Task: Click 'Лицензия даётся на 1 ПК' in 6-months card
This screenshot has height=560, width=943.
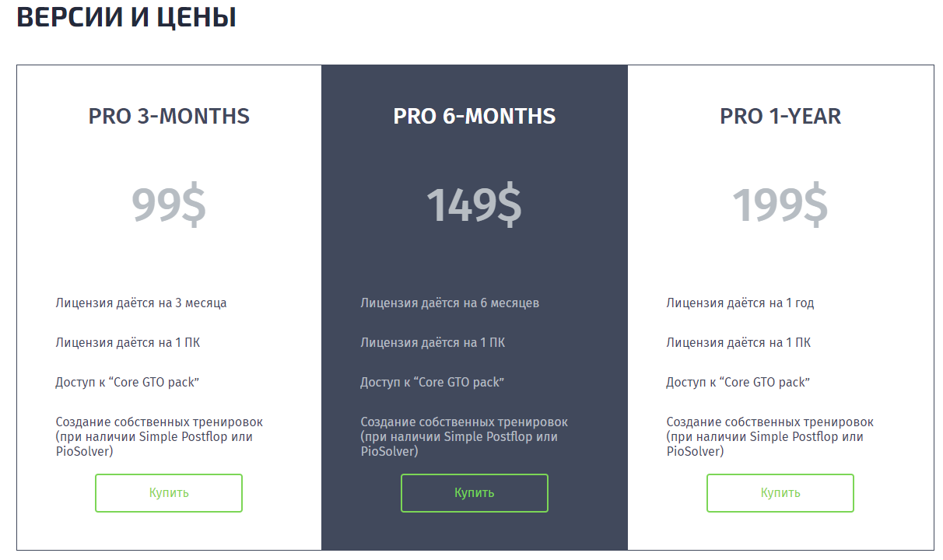Action: pos(433,342)
